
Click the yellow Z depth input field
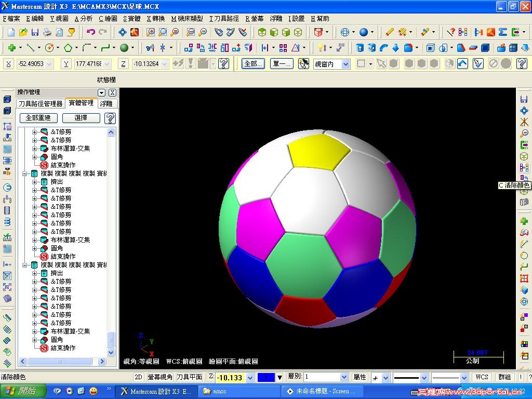pyautogui.click(x=230, y=378)
